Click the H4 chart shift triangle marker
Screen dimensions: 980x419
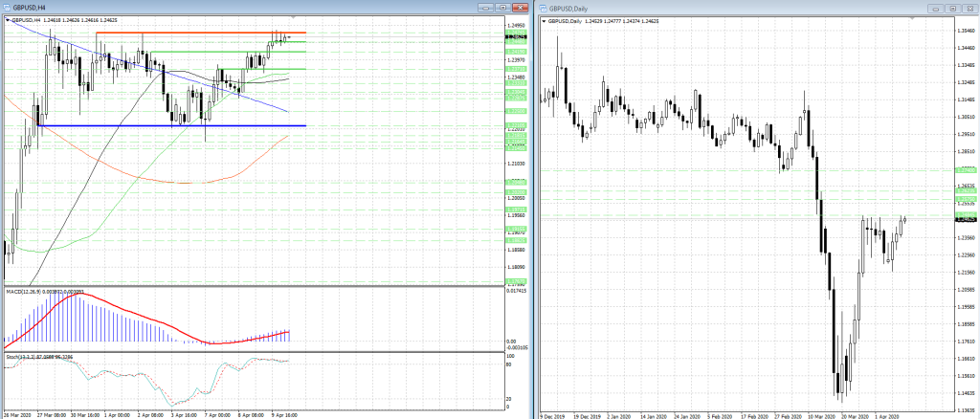coord(293,19)
